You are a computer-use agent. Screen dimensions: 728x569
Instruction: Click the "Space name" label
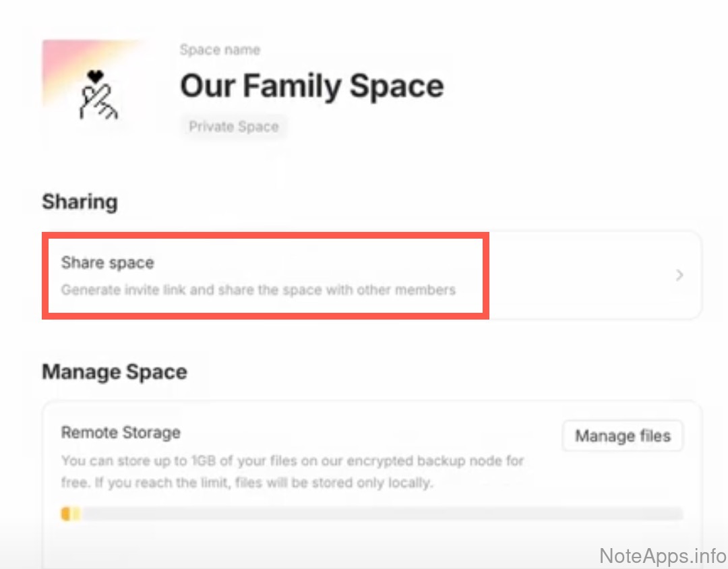(x=220, y=50)
